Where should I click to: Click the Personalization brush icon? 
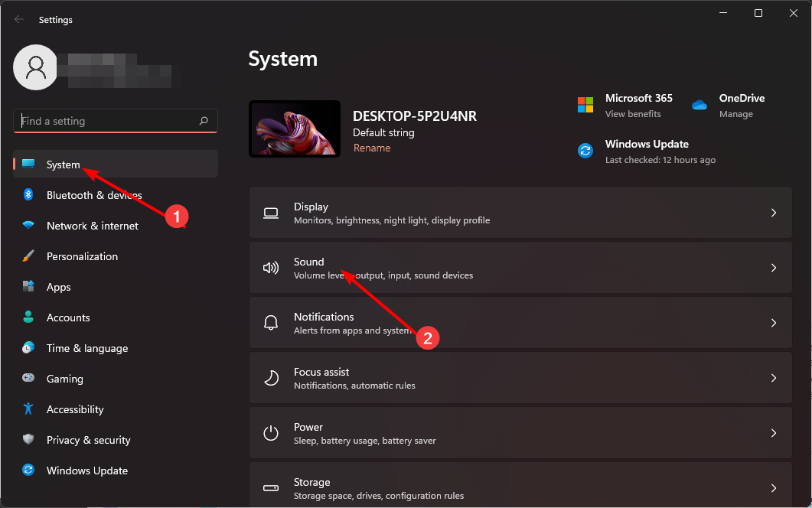pos(28,256)
